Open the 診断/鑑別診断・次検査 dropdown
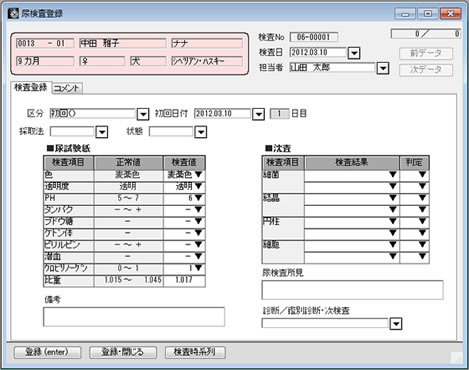469x370 pixels. (x=396, y=324)
